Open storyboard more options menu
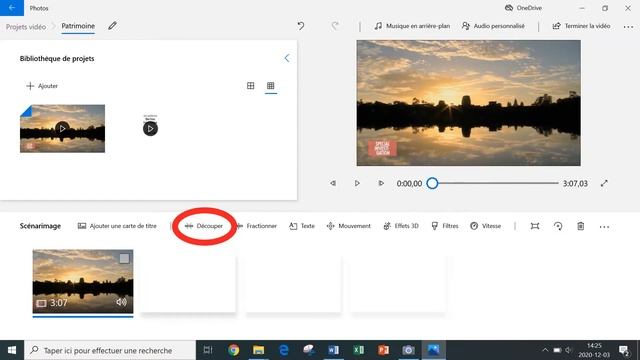 (x=604, y=227)
